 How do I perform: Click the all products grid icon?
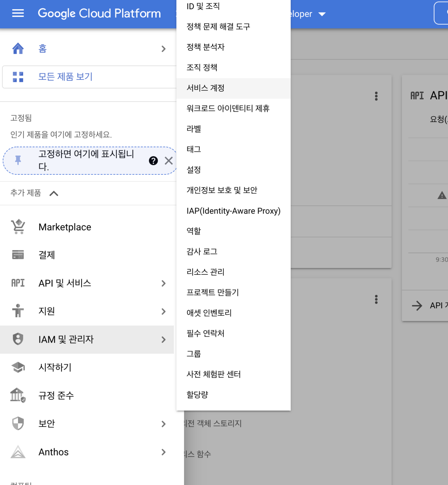point(18,77)
